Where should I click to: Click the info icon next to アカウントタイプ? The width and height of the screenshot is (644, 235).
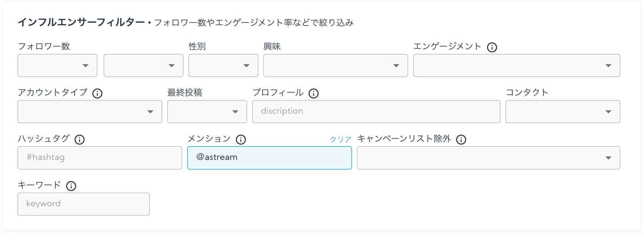[x=97, y=93]
